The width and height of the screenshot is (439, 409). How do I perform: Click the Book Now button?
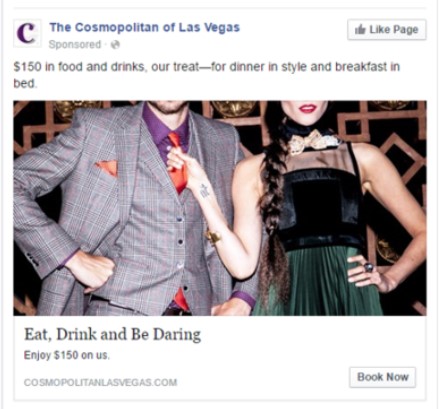point(383,377)
